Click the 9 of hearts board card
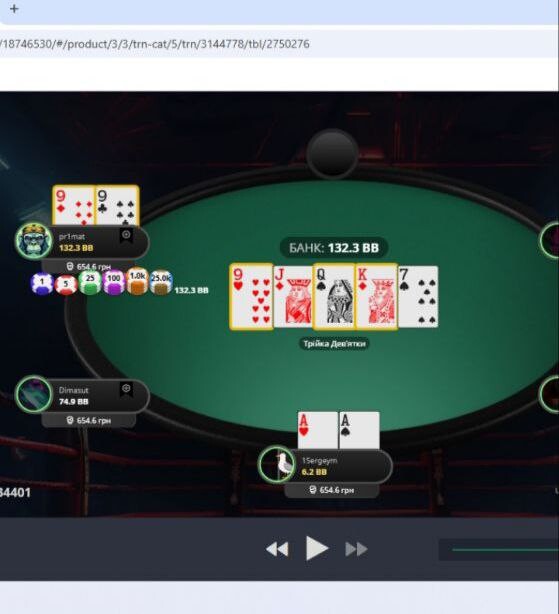This screenshot has height=614, width=559. (x=251, y=296)
